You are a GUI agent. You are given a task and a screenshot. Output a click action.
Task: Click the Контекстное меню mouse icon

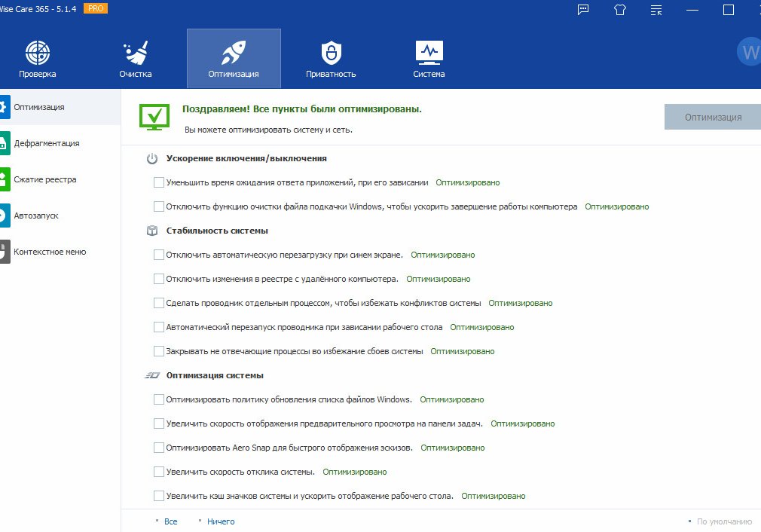click(5, 252)
